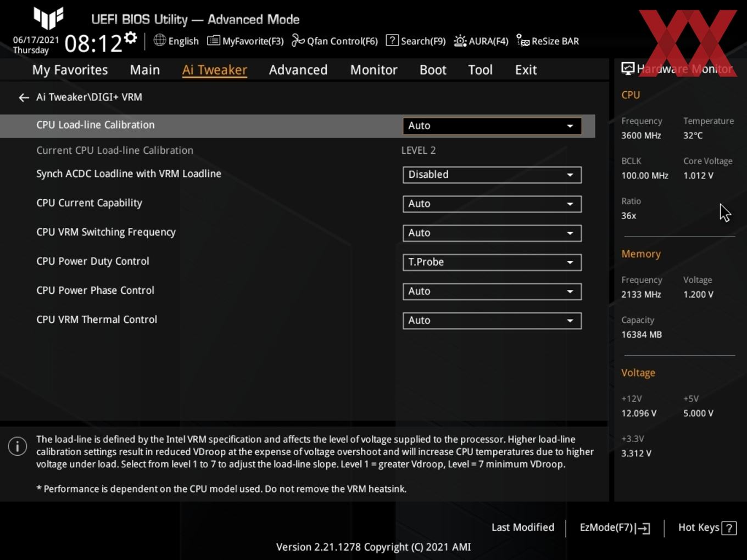Image resolution: width=747 pixels, height=560 pixels.
Task: Click the Version 2.21.1278 copyright text
Action: (x=374, y=547)
